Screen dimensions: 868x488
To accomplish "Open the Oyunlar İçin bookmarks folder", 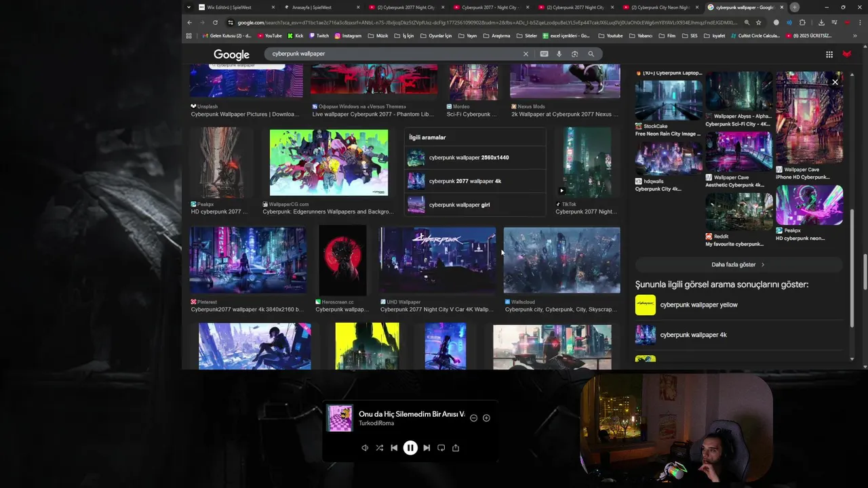I will pos(435,36).
